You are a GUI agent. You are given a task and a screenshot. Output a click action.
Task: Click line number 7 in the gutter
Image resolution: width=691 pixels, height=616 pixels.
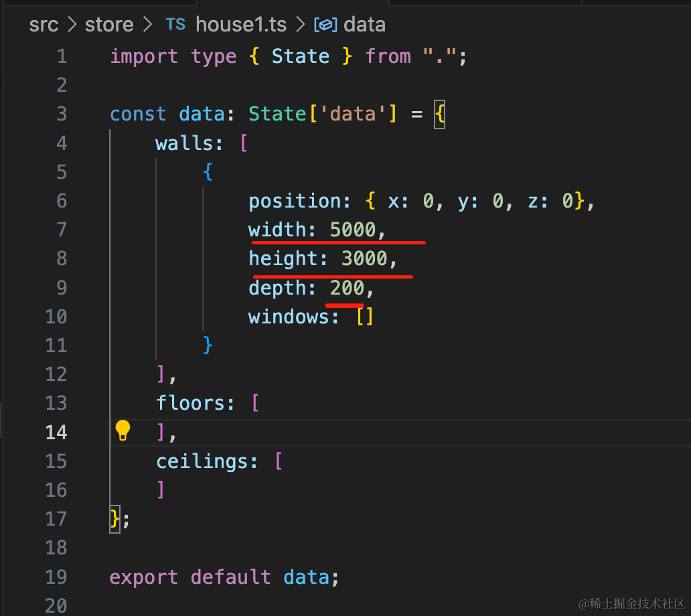[x=62, y=230]
